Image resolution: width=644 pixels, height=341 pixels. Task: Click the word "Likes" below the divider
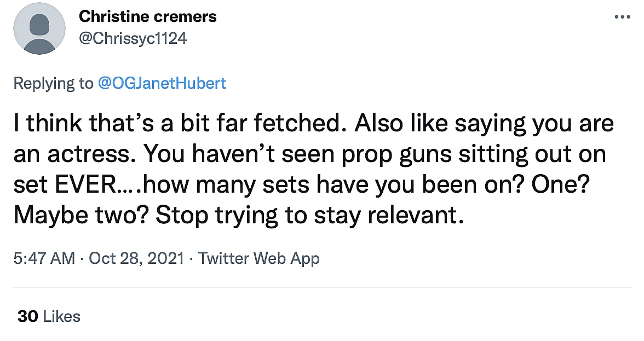[x=61, y=316]
